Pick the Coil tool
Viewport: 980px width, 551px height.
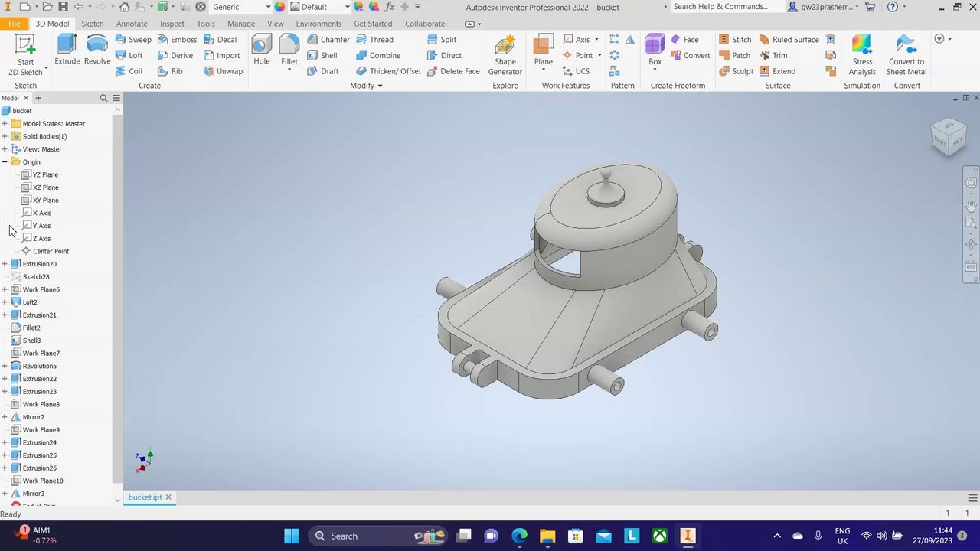129,71
